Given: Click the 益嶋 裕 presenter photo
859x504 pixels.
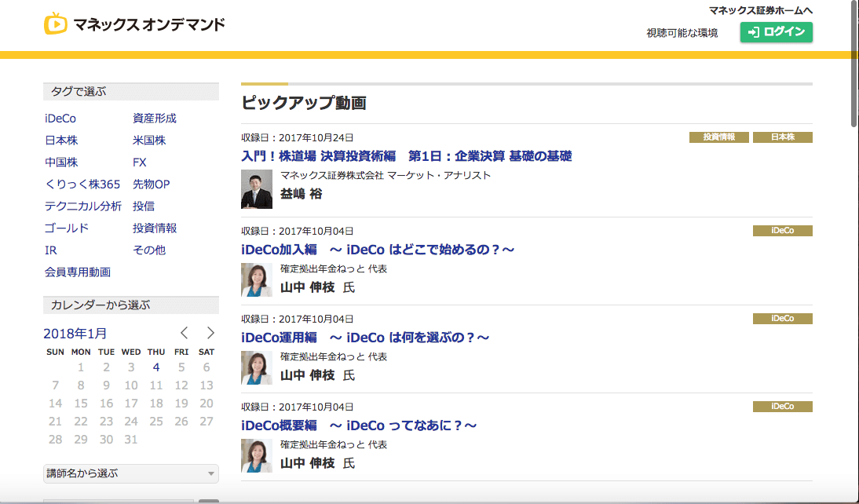Looking at the screenshot, I should (257, 189).
